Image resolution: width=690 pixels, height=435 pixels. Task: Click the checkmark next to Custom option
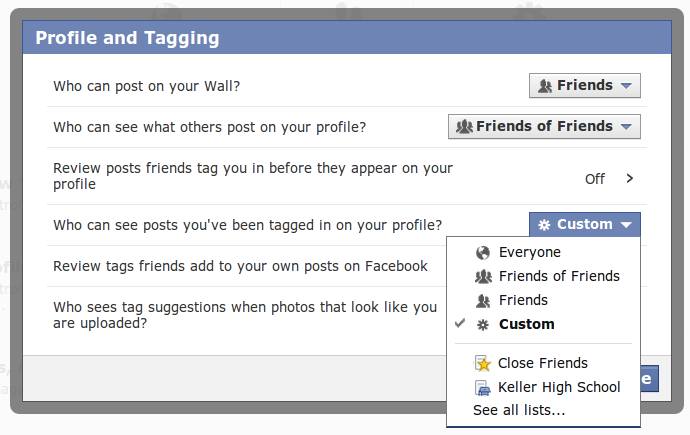pos(460,323)
